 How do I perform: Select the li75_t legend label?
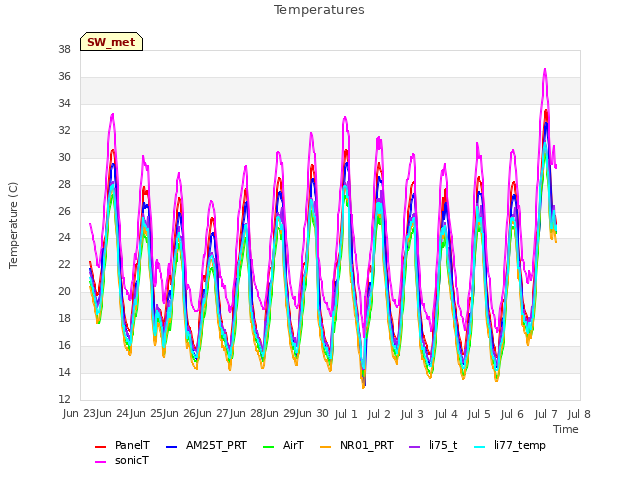click(x=443, y=445)
